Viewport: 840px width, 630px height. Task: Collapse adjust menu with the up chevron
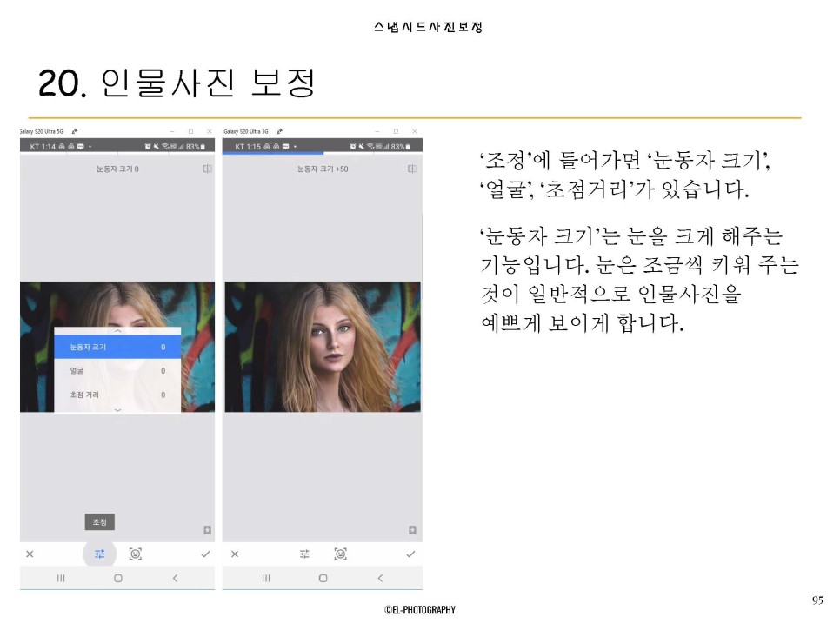(x=118, y=331)
